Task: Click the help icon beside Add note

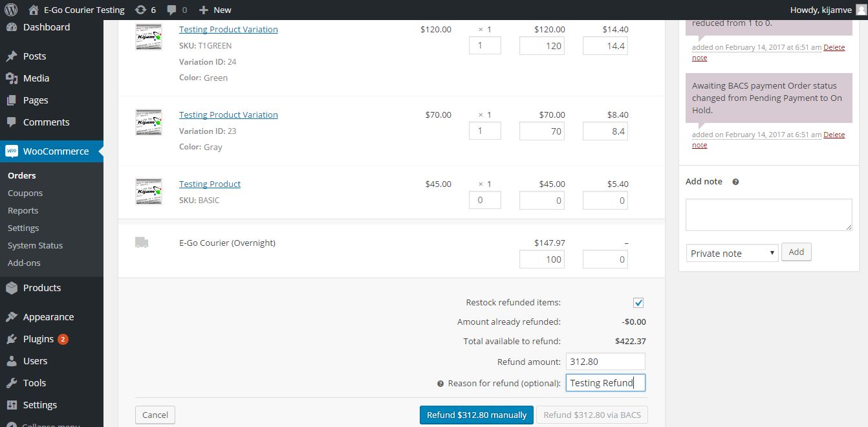Action: pyautogui.click(x=735, y=182)
